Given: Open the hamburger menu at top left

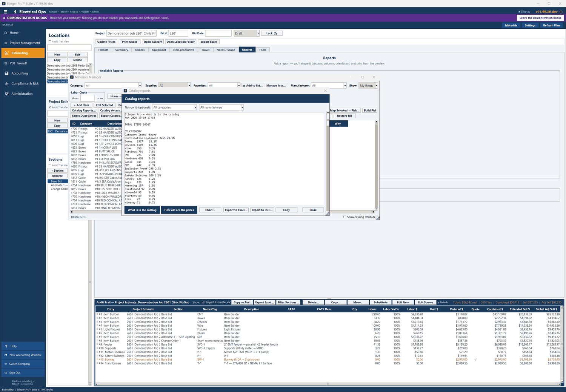Looking at the screenshot, I should pos(5,12).
